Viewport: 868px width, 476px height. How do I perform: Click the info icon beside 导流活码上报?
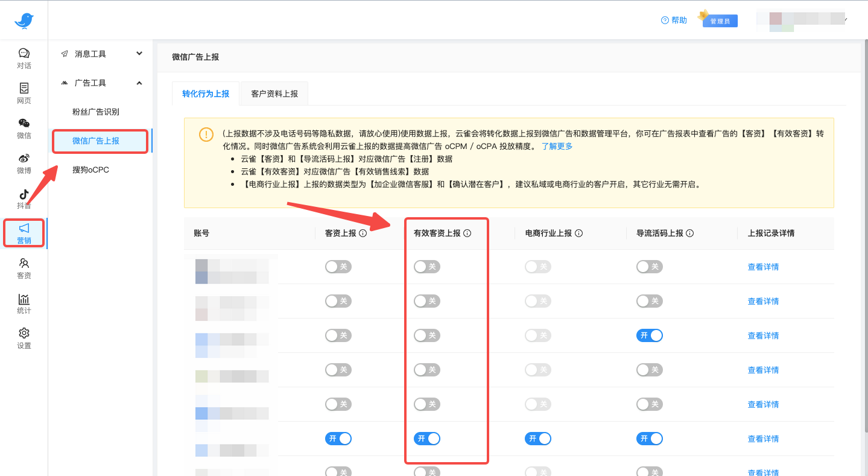690,233
